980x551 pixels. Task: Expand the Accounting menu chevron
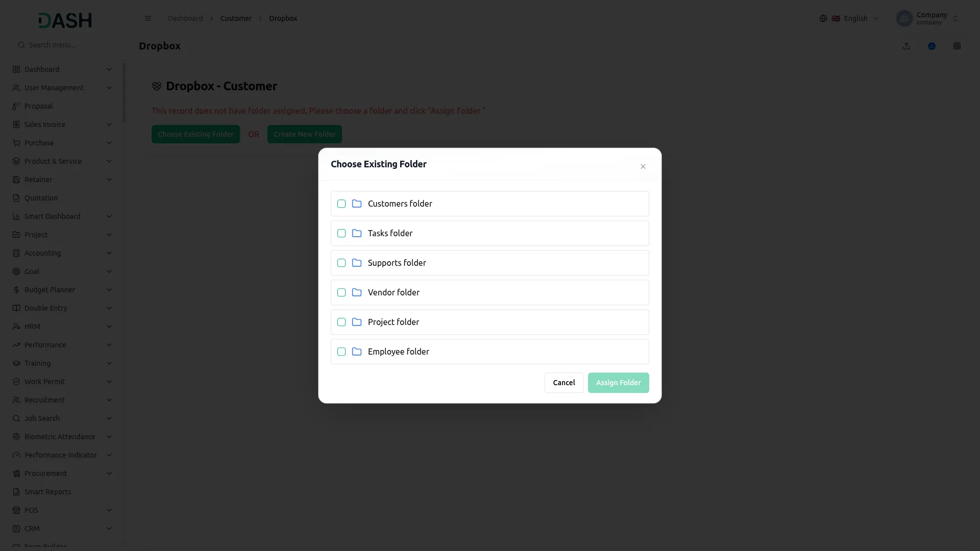pos(109,253)
